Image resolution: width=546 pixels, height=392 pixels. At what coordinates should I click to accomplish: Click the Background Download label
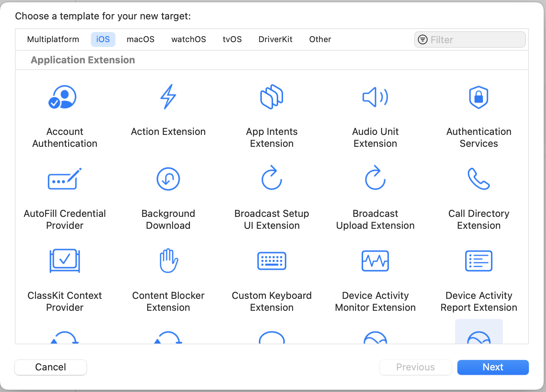[x=168, y=219]
